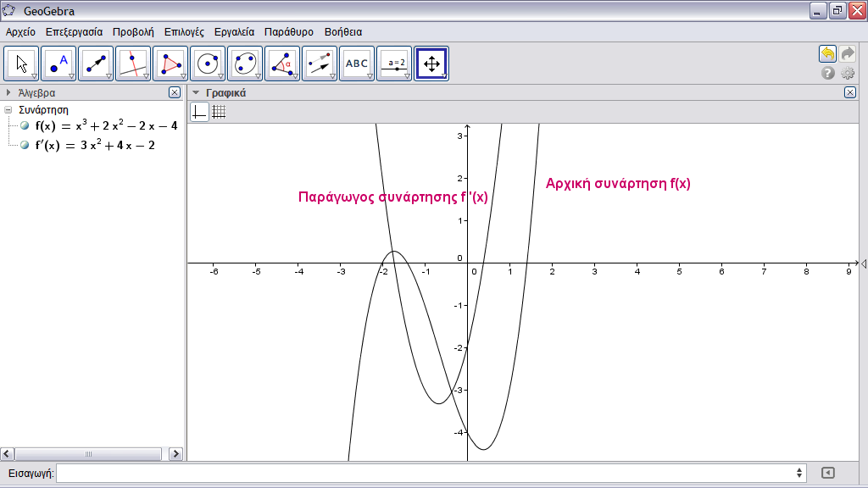The height and width of the screenshot is (488, 868).
Task: Click the Algebra scrollbar left arrow
Action: pos(7,454)
